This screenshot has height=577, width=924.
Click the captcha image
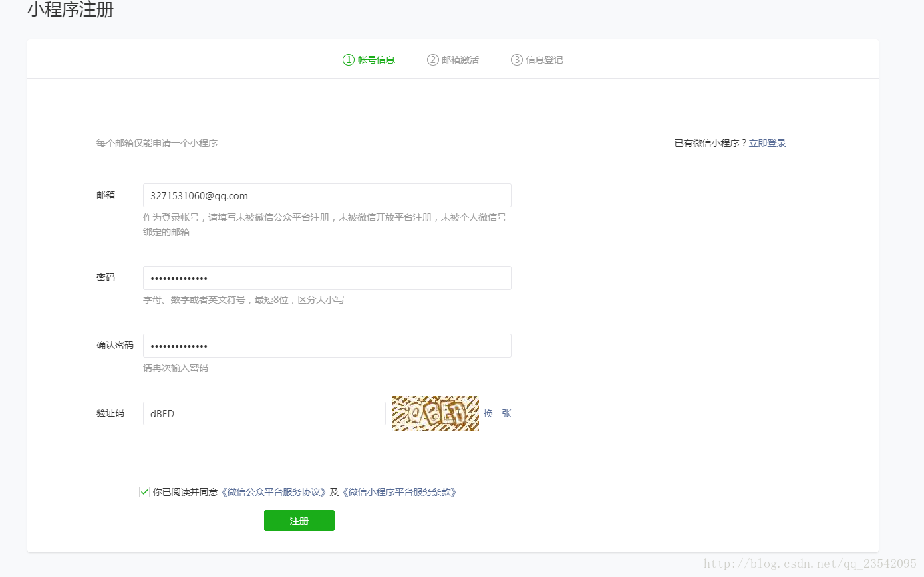pyautogui.click(x=436, y=413)
